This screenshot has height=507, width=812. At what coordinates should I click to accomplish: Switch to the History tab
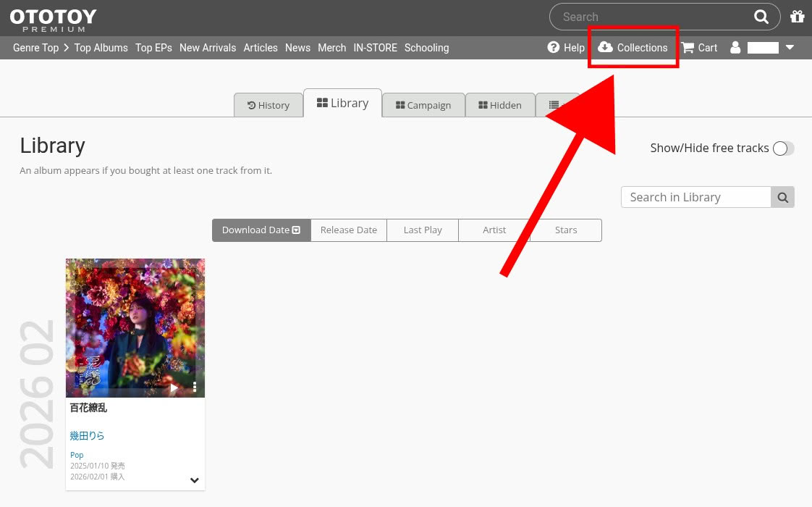coord(268,105)
